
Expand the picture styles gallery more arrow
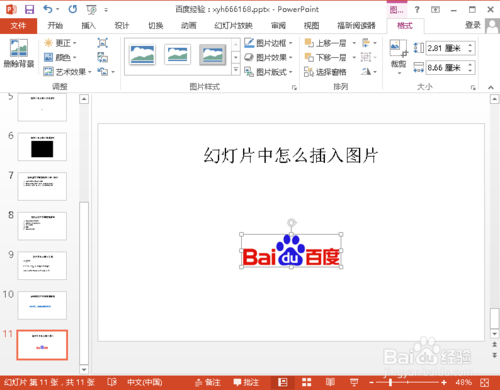click(x=236, y=70)
